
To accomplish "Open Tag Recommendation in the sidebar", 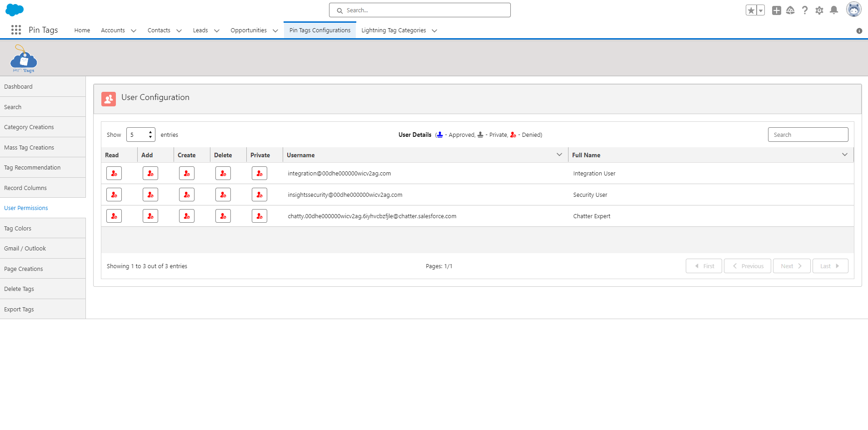I will coord(43,168).
